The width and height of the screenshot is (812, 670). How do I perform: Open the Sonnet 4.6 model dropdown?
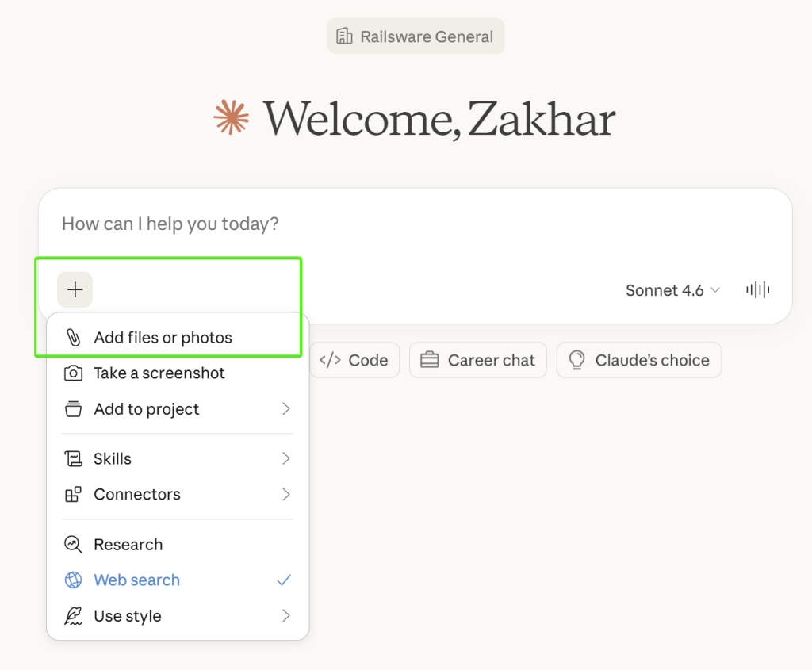pos(672,290)
